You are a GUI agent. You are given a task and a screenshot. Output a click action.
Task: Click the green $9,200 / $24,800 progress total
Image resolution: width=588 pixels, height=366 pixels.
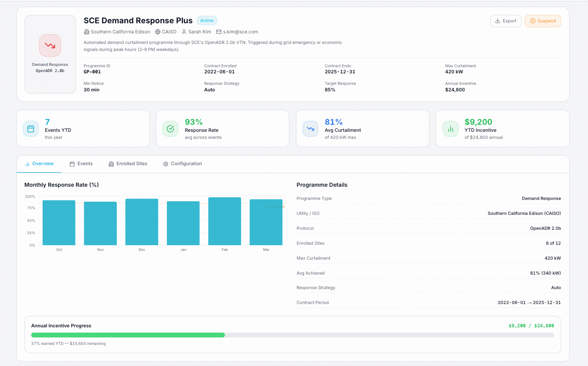pos(531,326)
